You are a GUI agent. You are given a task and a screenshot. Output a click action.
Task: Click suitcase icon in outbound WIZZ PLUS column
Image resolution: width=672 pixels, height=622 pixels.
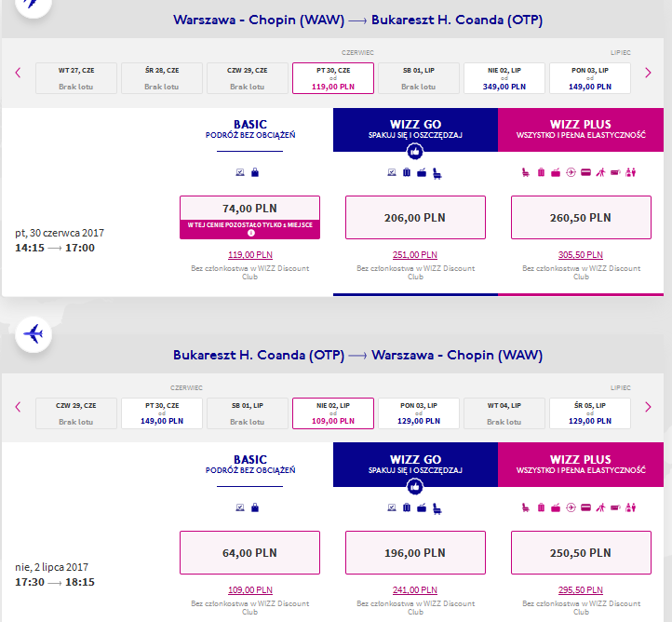click(x=541, y=172)
